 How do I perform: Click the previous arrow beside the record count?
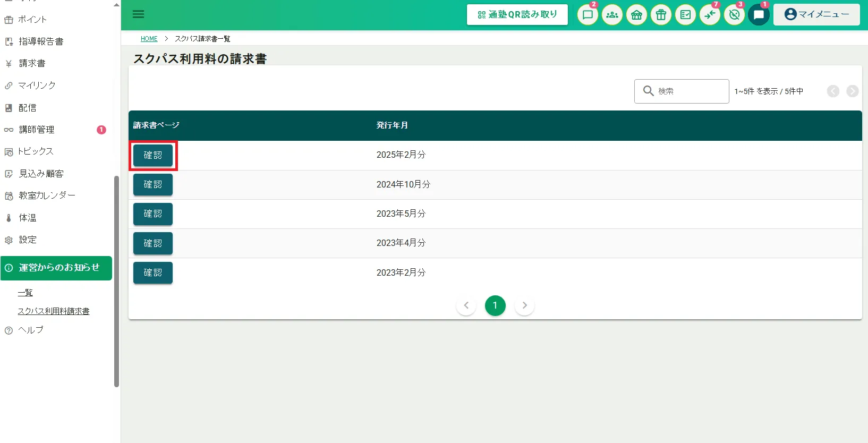click(x=833, y=91)
